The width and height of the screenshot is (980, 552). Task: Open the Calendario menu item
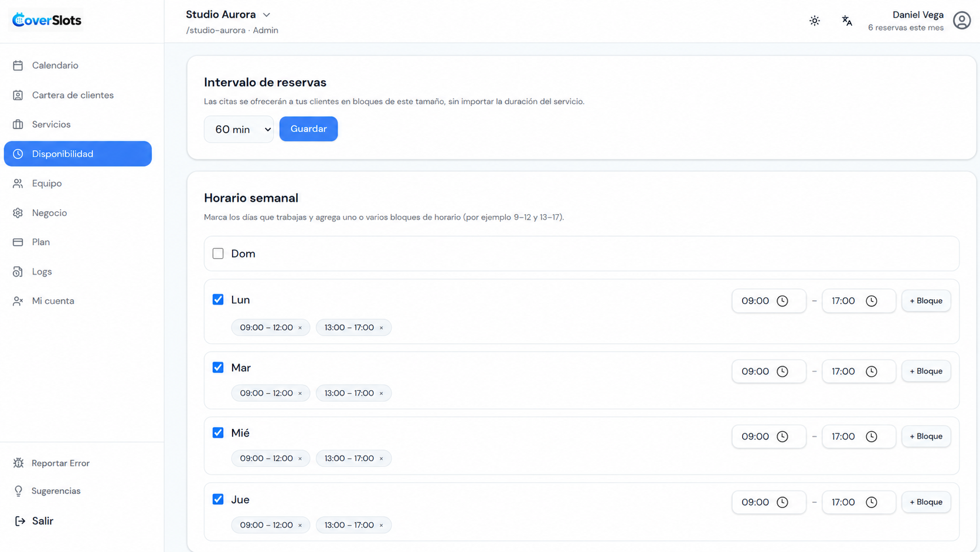pos(78,65)
